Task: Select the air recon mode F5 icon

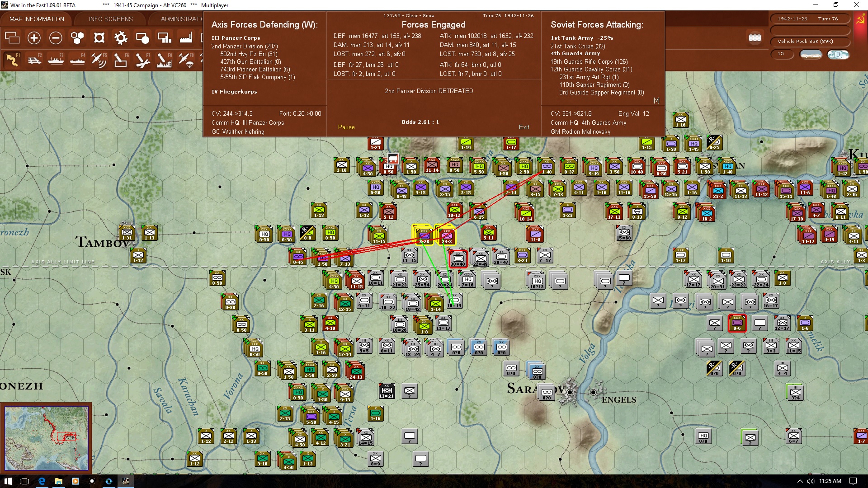Action: point(99,60)
